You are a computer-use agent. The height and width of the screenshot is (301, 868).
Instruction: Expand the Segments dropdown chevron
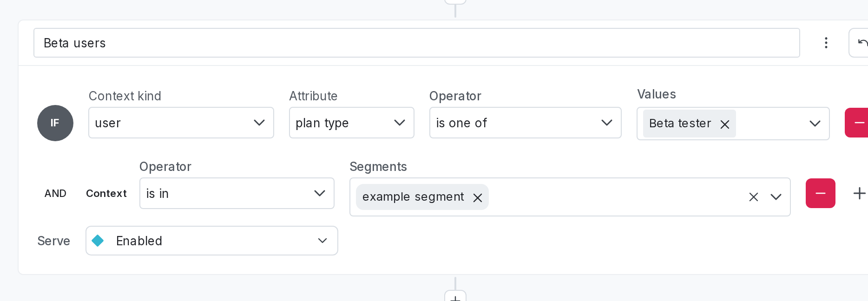click(776, 197)
